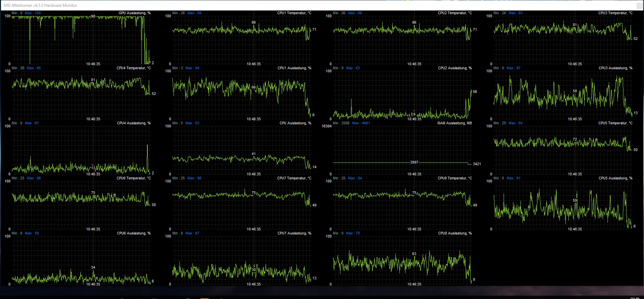Click the CPU2 Auslastung graph line

pyautogui.click(x=402, y=105)
